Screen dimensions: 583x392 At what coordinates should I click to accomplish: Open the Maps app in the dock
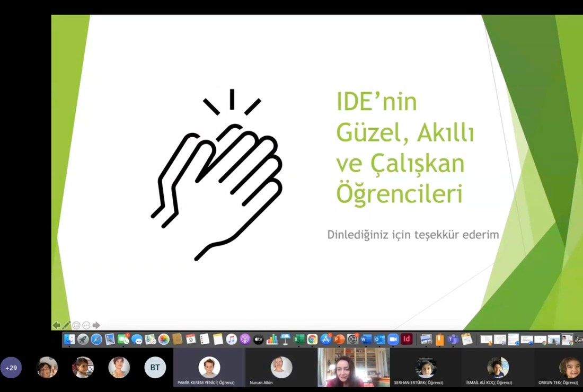[x=150, y=339]
